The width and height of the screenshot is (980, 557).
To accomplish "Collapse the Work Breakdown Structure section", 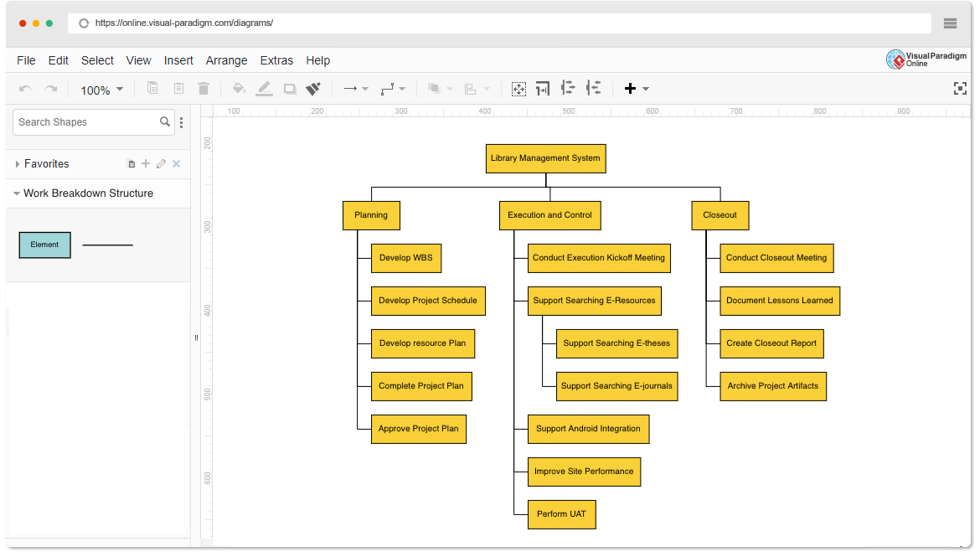I will (x=17, y=193).
